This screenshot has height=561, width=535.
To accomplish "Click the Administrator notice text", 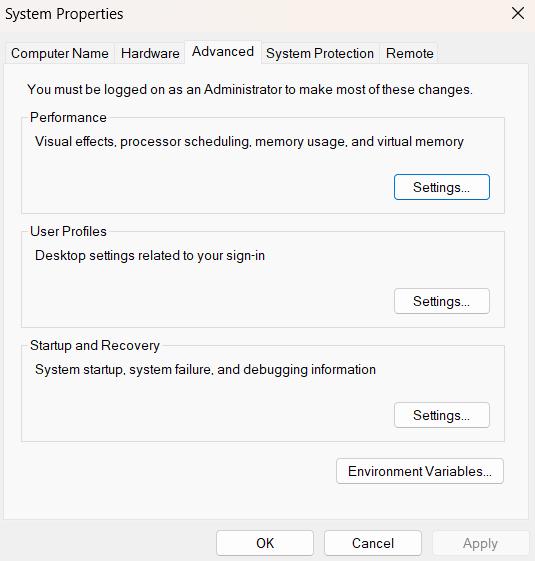I will point(250,89).
